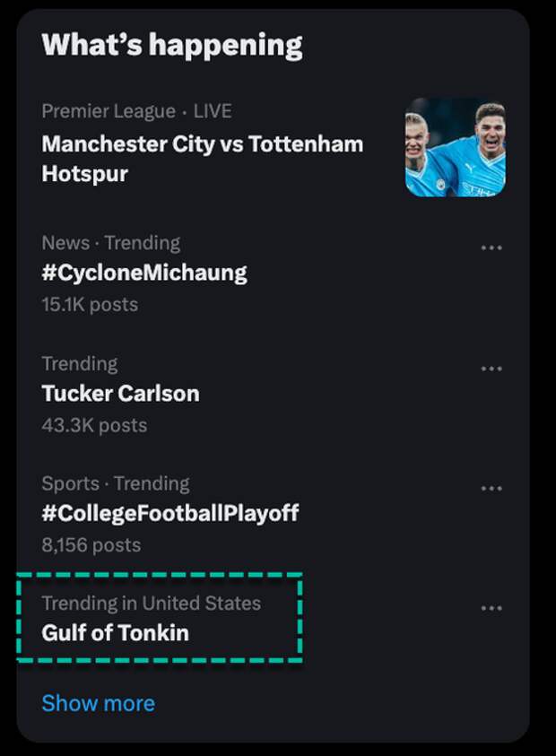
Task: Click Show more trends link
Action: 99,703
